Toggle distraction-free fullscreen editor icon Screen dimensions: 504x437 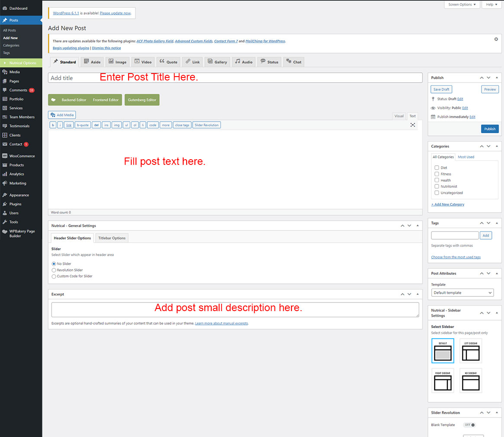tap(413, 125)
